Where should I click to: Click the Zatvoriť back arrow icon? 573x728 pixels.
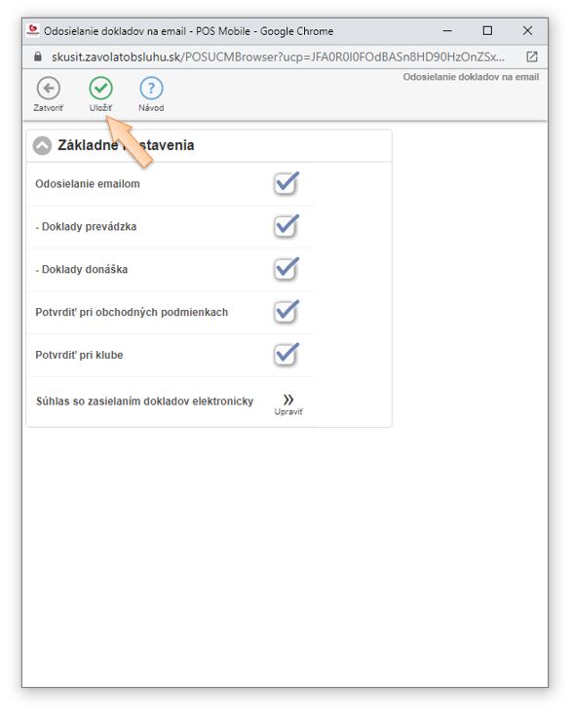(x=49, y=89)
